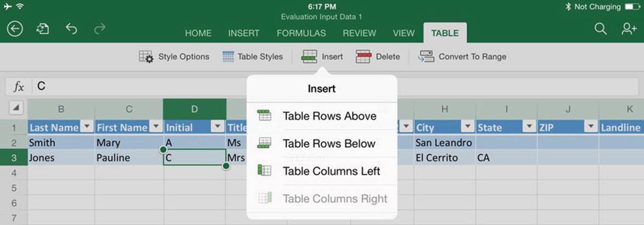Click the Convert To Range icon

426,57
